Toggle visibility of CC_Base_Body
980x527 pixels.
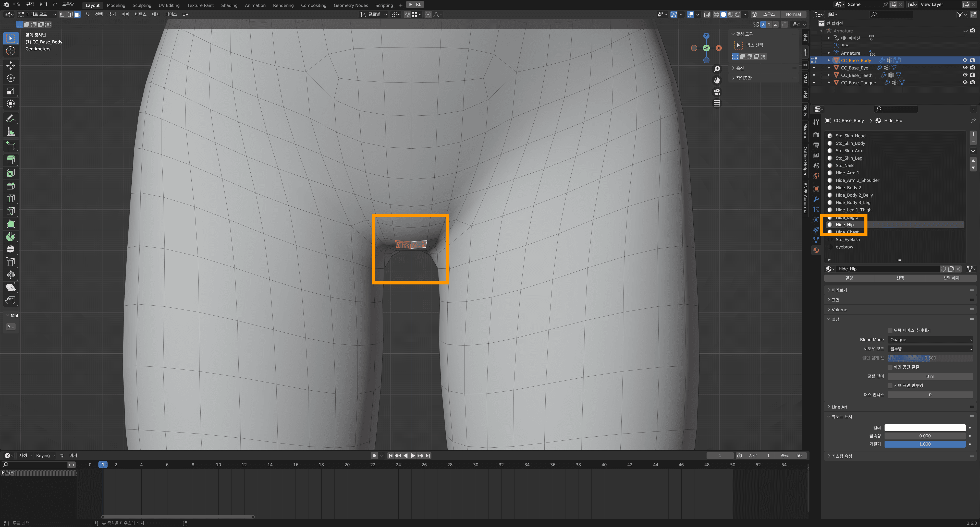pyautogui.click(x=965, y=60)
